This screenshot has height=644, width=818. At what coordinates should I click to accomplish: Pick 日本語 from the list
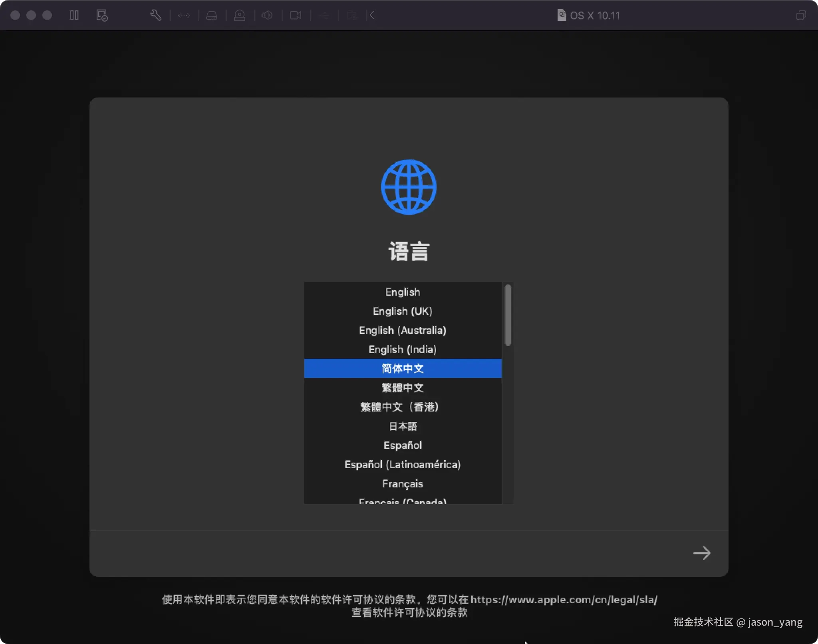click(x=403, y=426)
